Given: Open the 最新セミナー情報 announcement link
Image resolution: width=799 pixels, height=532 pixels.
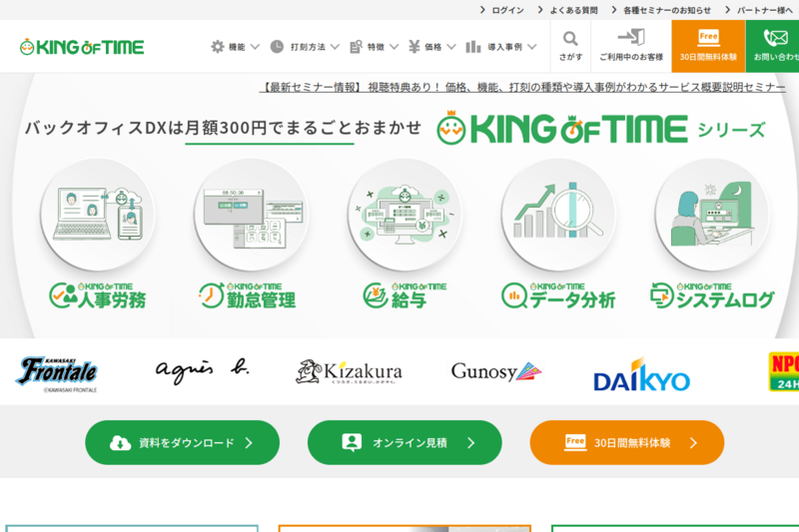Looking at the screenshot, I should [522, 88].
